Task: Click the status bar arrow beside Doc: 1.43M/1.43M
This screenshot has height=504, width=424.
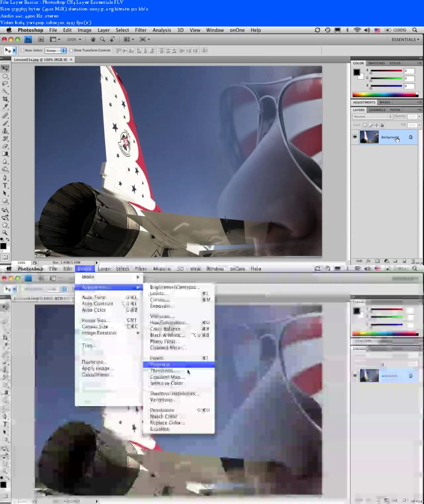Action: pyautogui.click(x=97, y=263)
